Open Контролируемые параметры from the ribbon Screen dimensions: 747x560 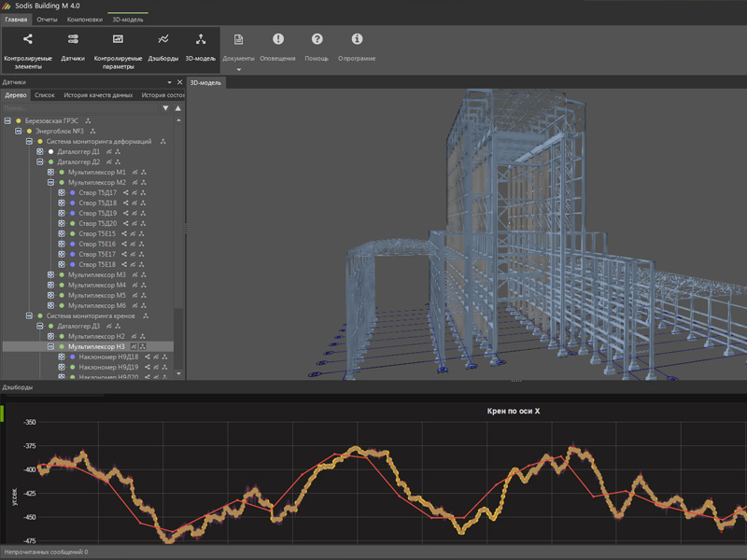click(x=118, y=39)
